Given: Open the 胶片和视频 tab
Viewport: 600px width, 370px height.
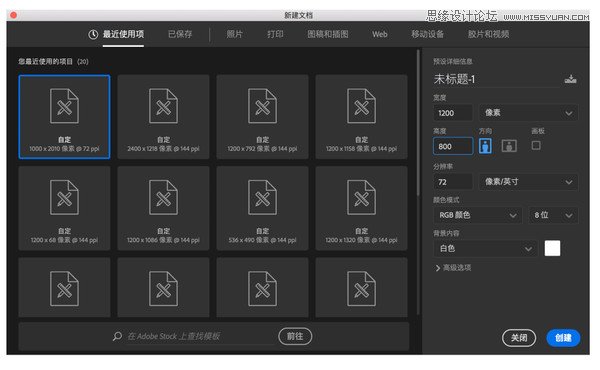Looking at the screenshot, I should tap(488, 34).
